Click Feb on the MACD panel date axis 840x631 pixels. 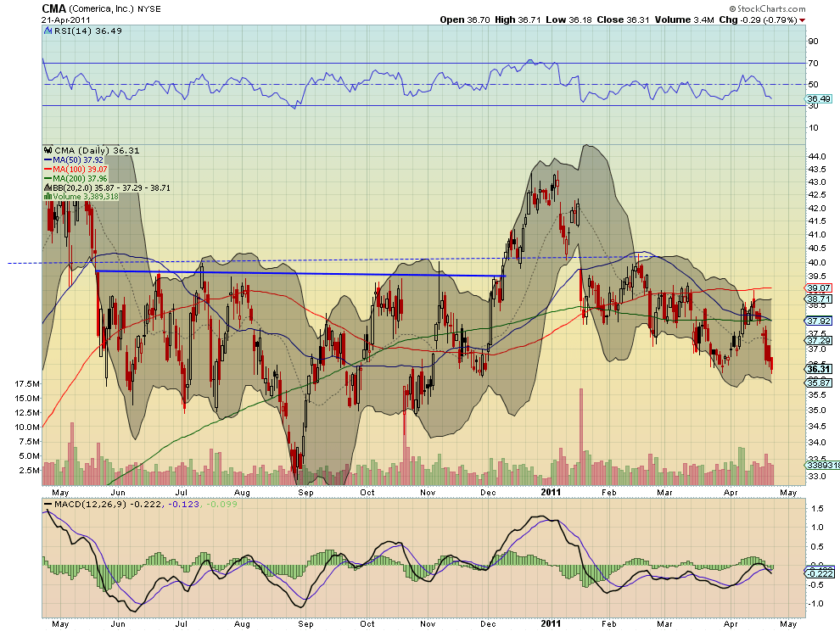608,623
